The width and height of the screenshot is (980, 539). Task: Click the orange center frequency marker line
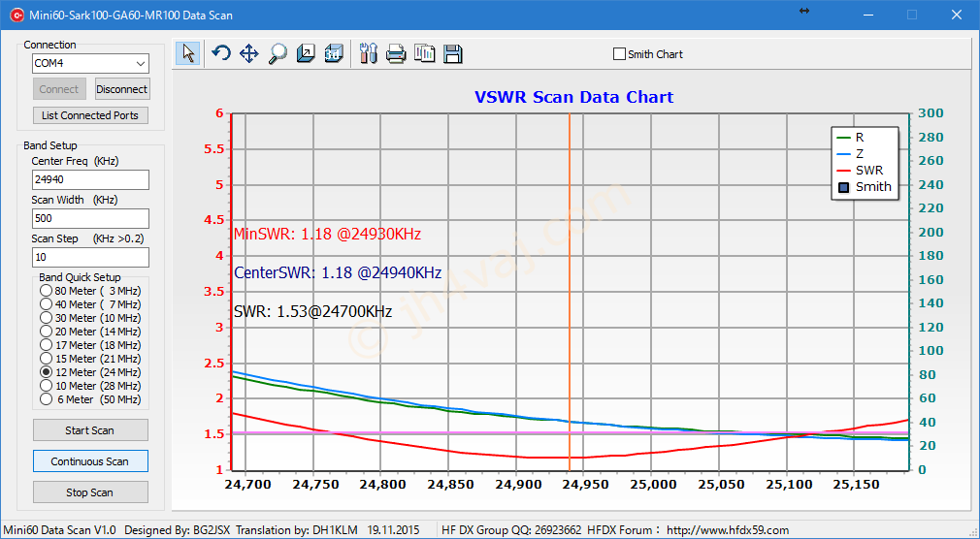[570, 291]
